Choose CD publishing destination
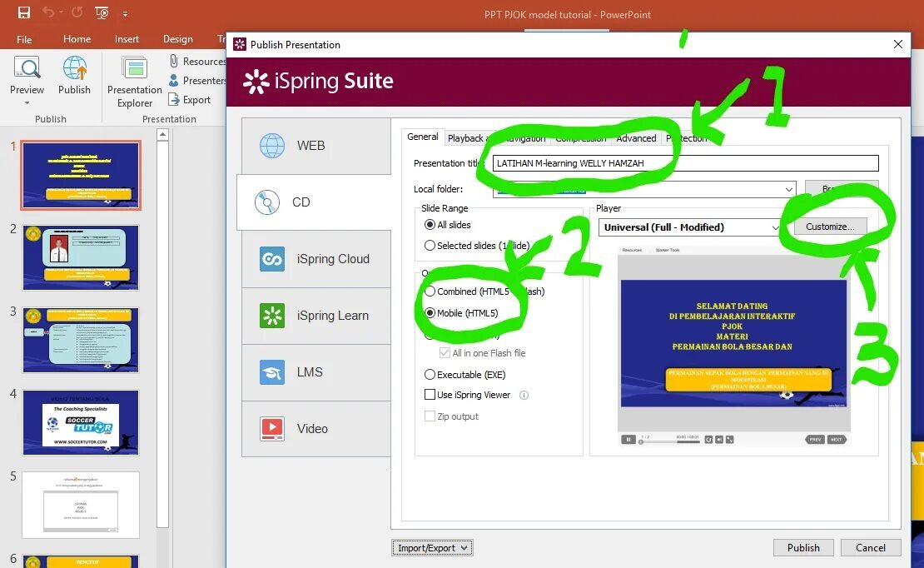Viewport: 924px width, 568px height. coord(314,202)
